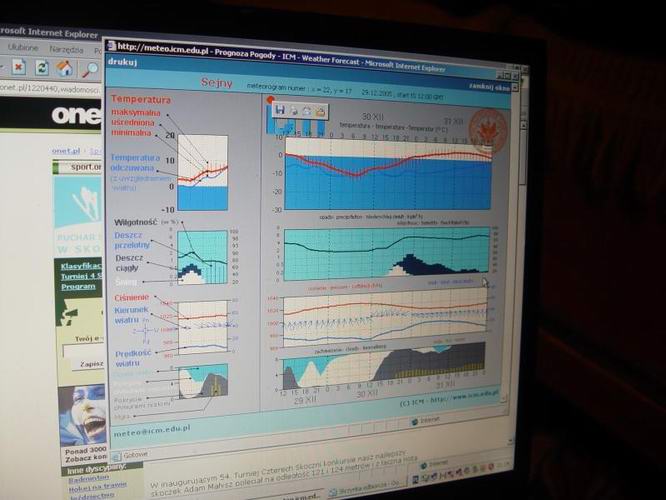Click the 'Gotowe' status bar text
The height and width of the screenshot is (500, 666).
(x=135, y=455)
